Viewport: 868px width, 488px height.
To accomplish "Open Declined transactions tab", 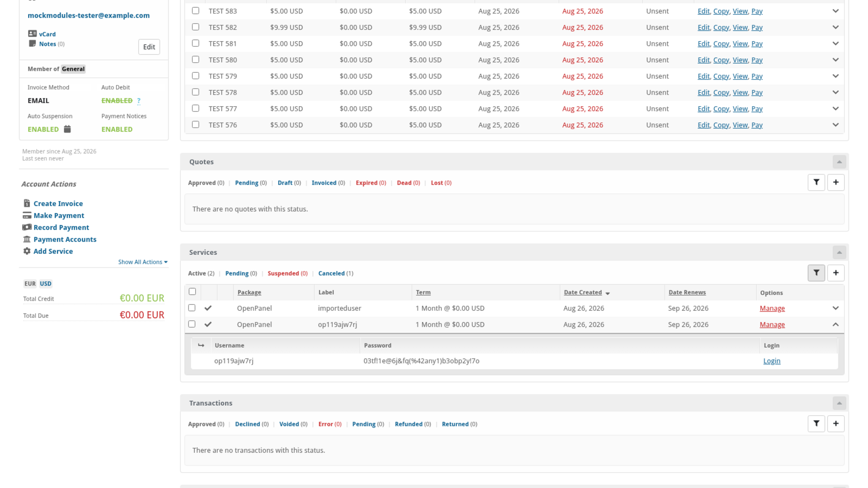I will pyautogui.click(x=252, y=424).
